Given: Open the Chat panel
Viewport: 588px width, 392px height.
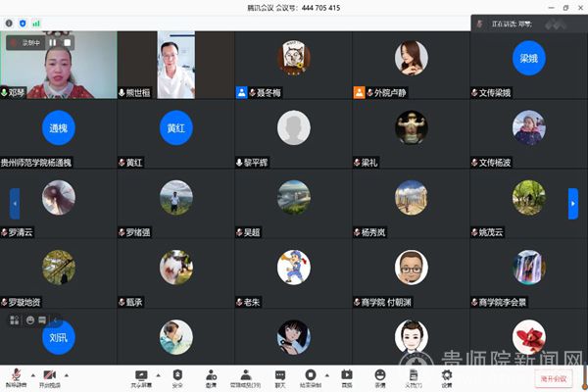Looking at the screenshot, I should click(x=280, y=375).
